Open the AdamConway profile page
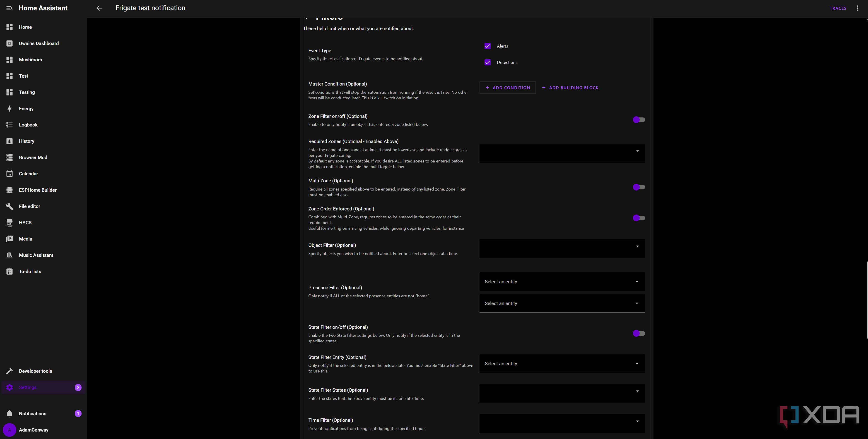 click(43, 430)
